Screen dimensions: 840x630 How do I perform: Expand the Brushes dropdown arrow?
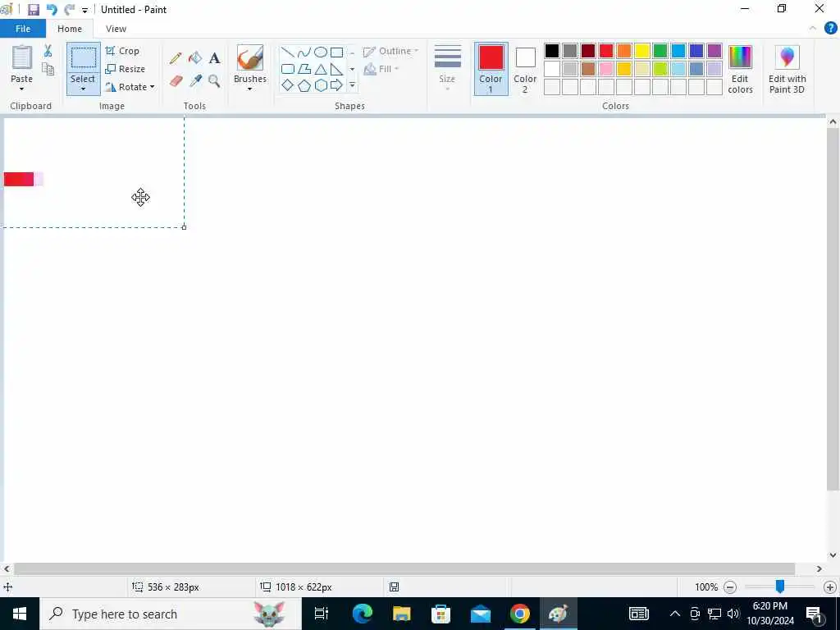pyautogui.click(x=249, y=89)
